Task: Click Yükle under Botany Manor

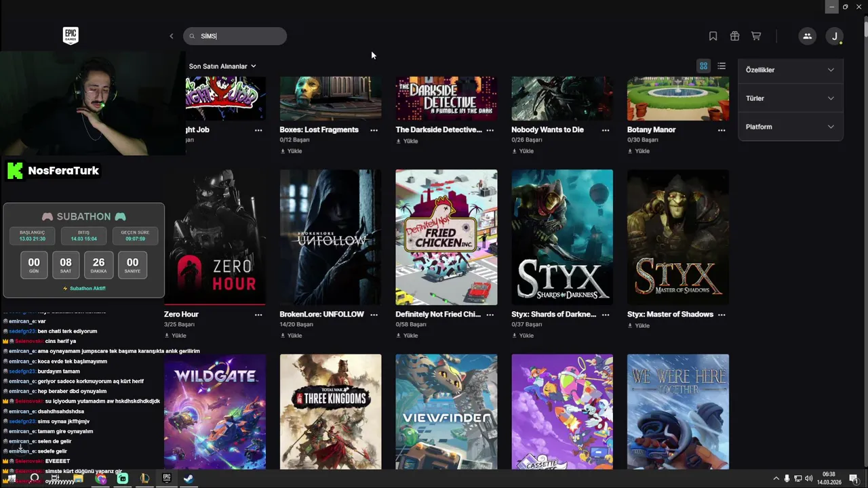Action: click(639, 151)
